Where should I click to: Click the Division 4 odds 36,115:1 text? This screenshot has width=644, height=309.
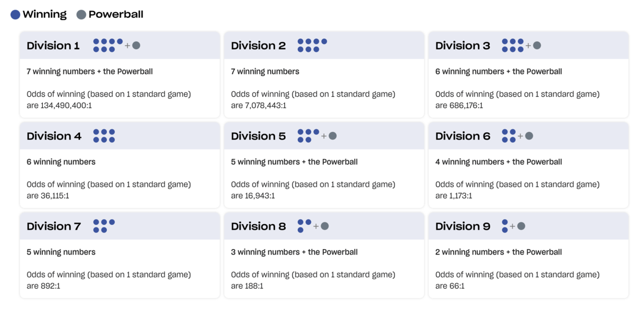click(x=55, y=196)
